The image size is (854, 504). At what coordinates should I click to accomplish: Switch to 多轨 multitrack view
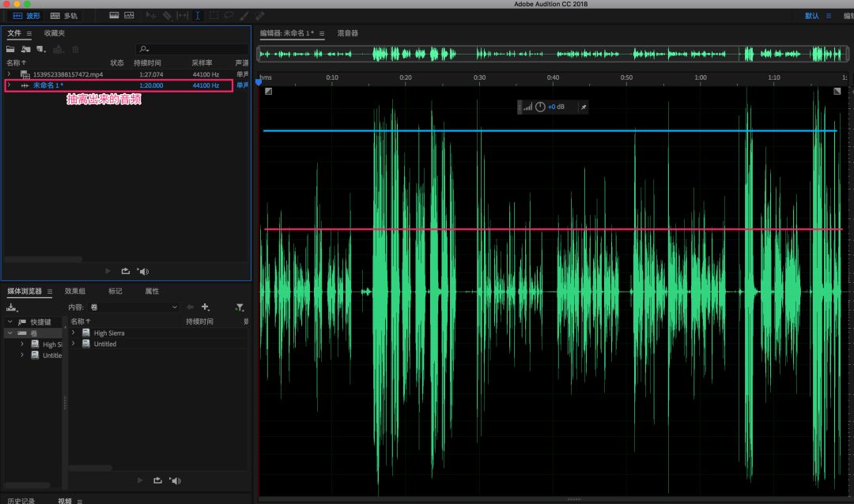[64, 16]
